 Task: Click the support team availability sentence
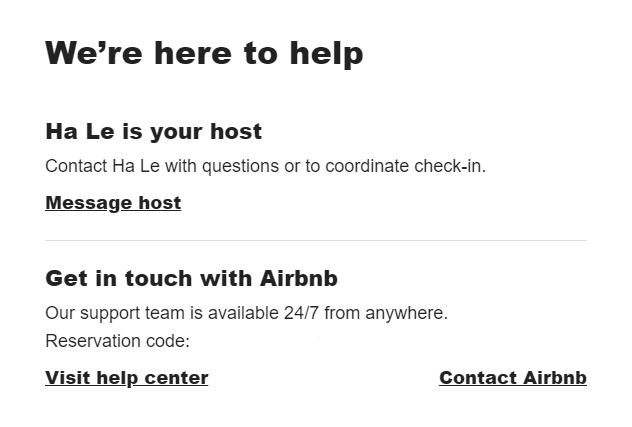tap(246, 313)
